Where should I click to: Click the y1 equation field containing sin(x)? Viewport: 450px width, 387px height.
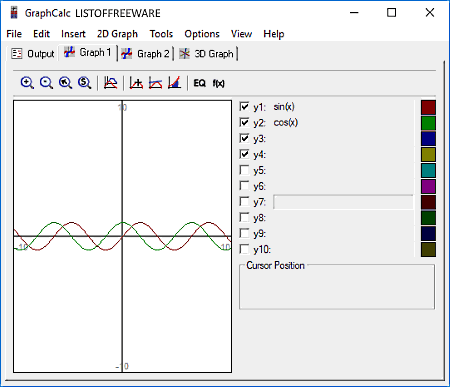pyautogui.click(x=343, y=107)
